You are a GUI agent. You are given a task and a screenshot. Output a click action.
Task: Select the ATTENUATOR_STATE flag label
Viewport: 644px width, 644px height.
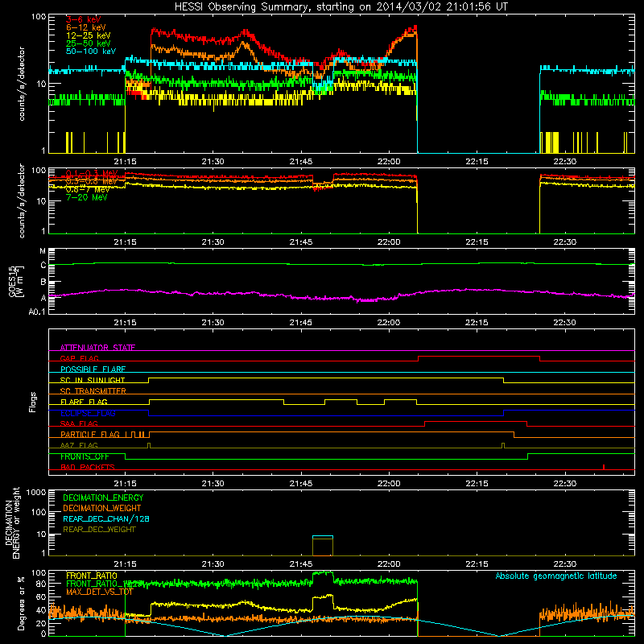tap(97, 348)
